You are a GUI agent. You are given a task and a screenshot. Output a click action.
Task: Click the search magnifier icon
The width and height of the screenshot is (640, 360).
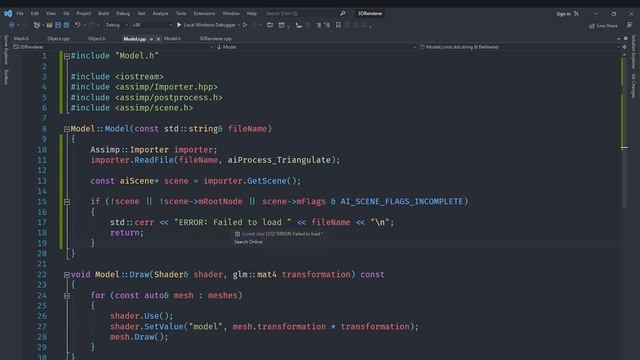pyautogui.click(x=343, y=13)
